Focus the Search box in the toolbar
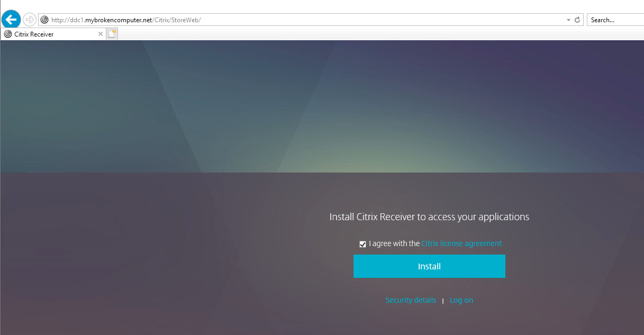This screenshot has width=644, height=335. point(614,20)
